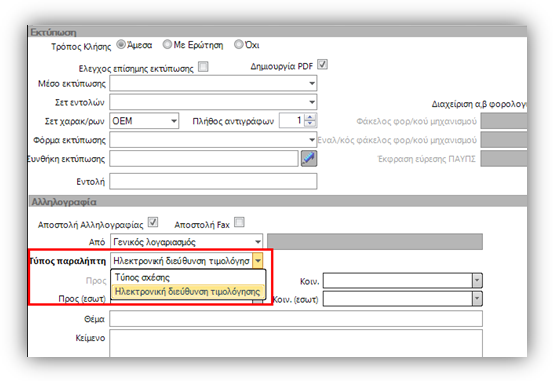Open the Κοιν. (εσωτ) dropdown arrow
This screenshot has height=381, width=553.
477,299
